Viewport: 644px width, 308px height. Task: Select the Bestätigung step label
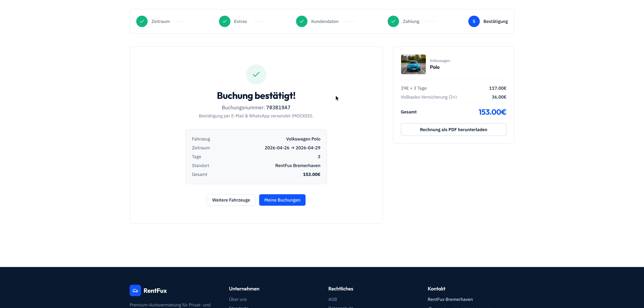tap(495, 22)
